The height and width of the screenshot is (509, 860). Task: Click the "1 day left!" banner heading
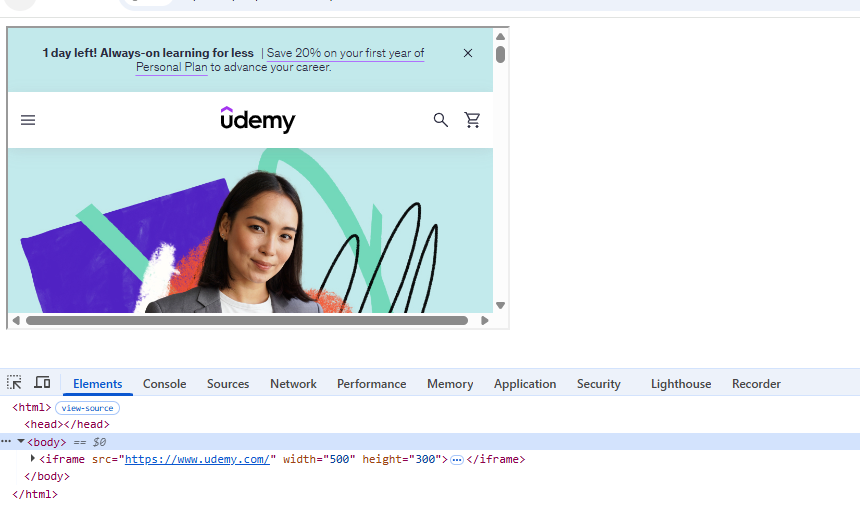pyautogui.click(x=148, y=53)
